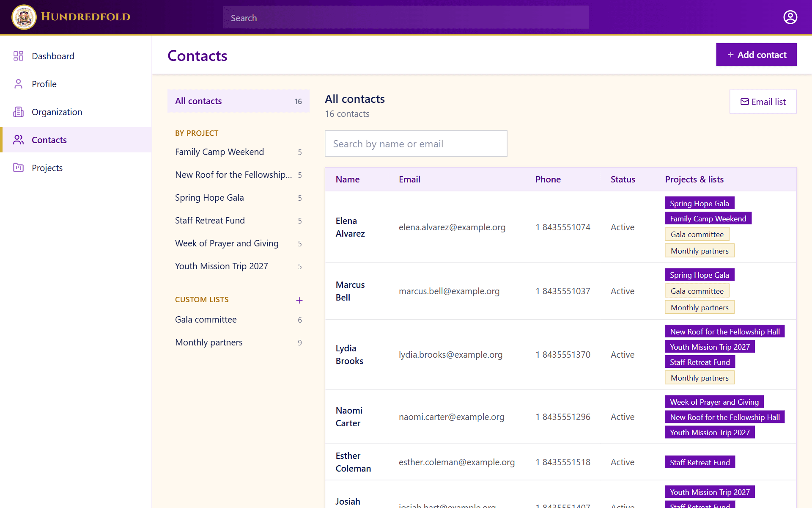Click the Name column header

point(348,179)
